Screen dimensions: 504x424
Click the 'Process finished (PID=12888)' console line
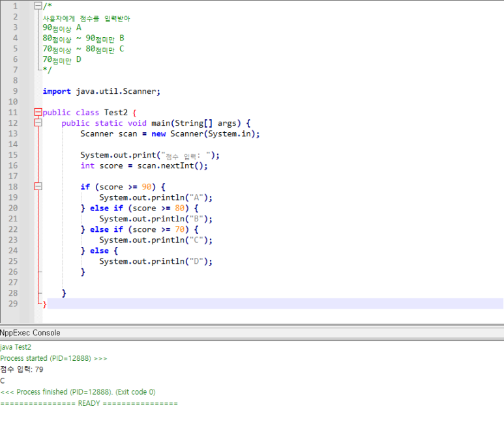(x=78, y=392)
